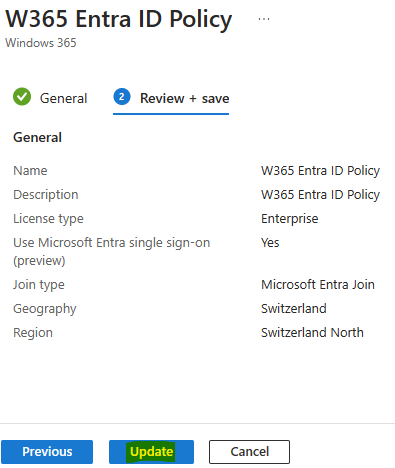Click the Update button
The image size is (395, 468).
pos(151,452)
